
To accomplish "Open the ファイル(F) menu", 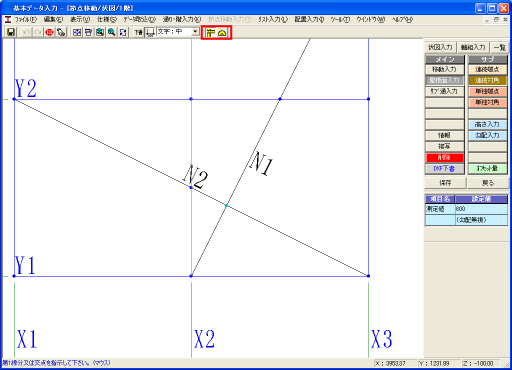I will 25,20.
